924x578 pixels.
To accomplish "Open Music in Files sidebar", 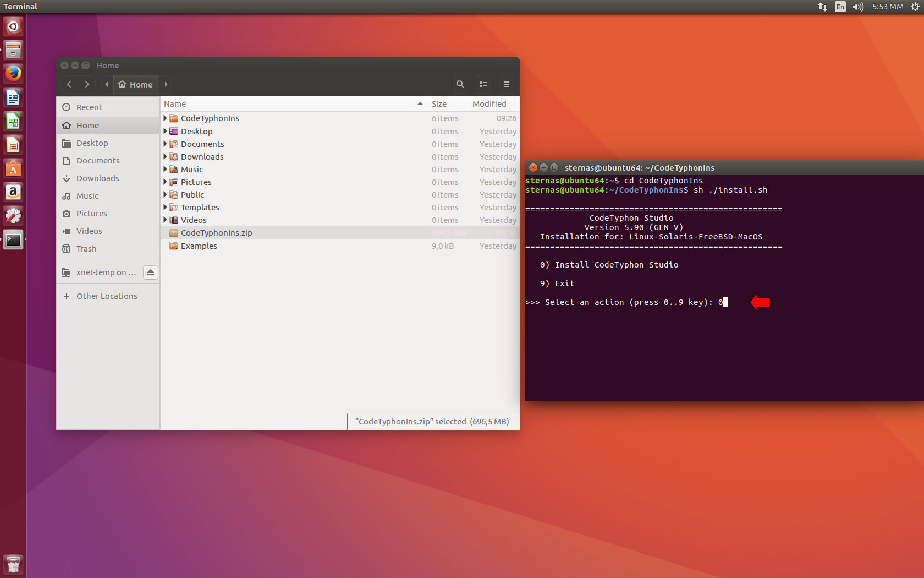I will pos(108,196).
